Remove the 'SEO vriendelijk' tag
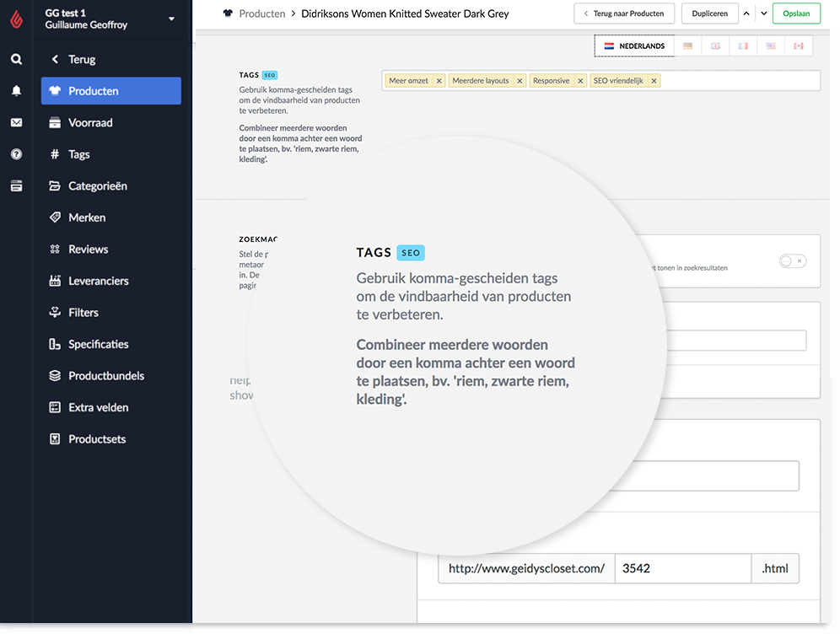 tap(654, 81)
